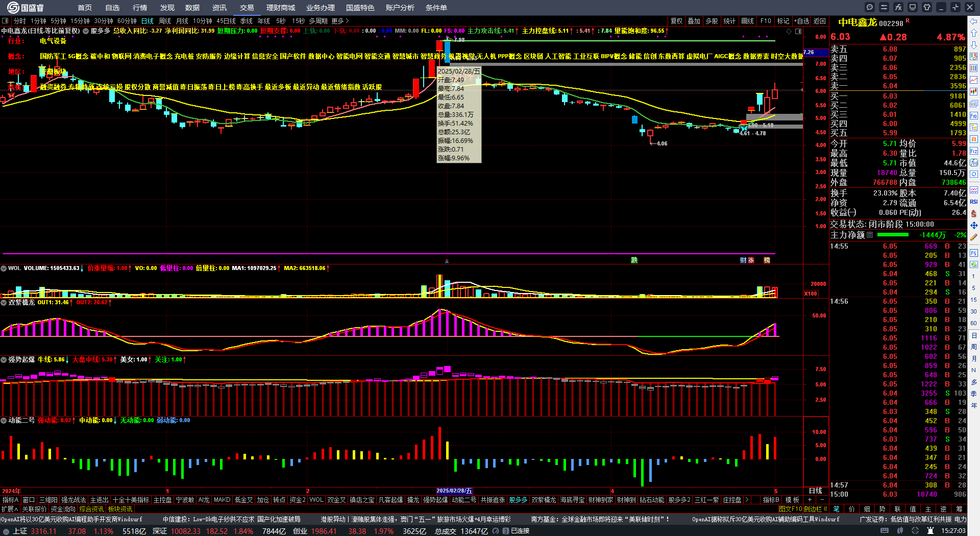Click the F10 sidebar icon
This screenshot has height=536, width=980.
974,116
